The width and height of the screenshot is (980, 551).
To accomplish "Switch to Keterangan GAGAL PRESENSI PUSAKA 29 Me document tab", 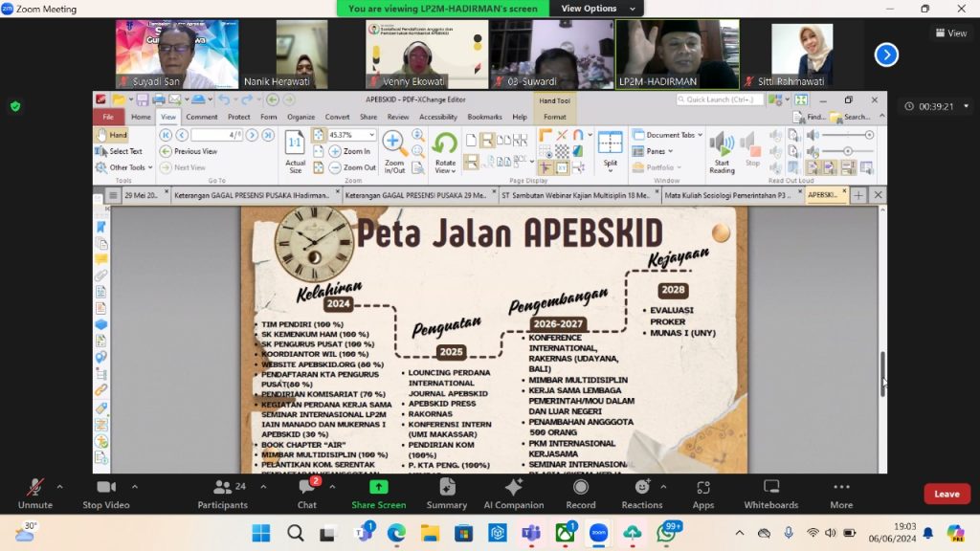I will click(419, 195).
